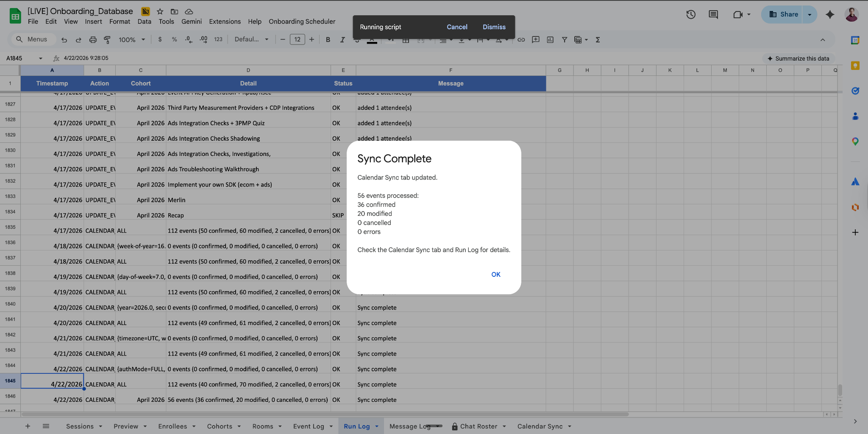This screenshot has height=434, width=868.
Task: Click the Undo icon in toolbar
Action: coord(64,39)
